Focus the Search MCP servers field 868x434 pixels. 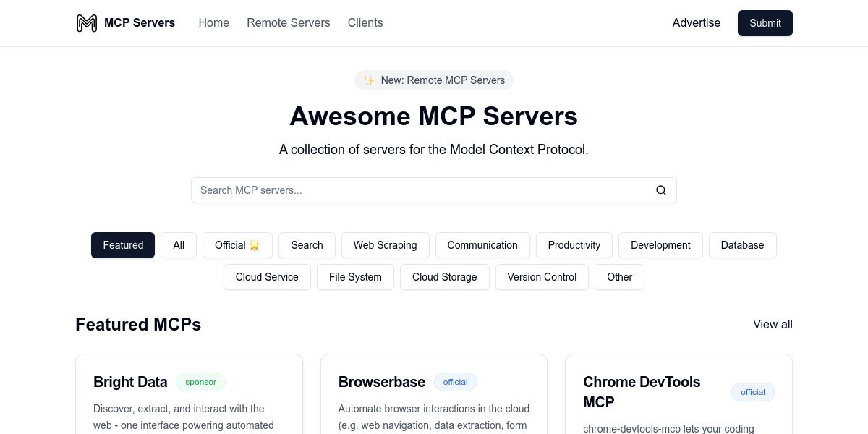[x=434, y=190]
